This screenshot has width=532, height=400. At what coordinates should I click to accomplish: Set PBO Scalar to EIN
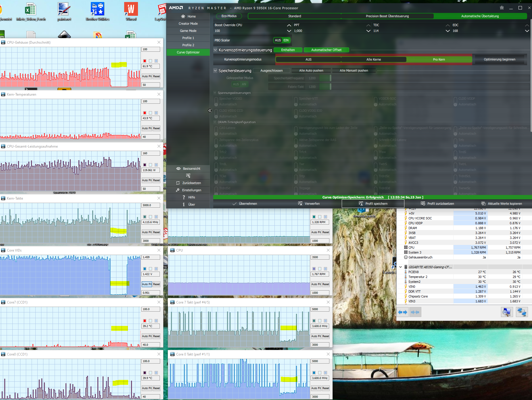click(286, 40)
